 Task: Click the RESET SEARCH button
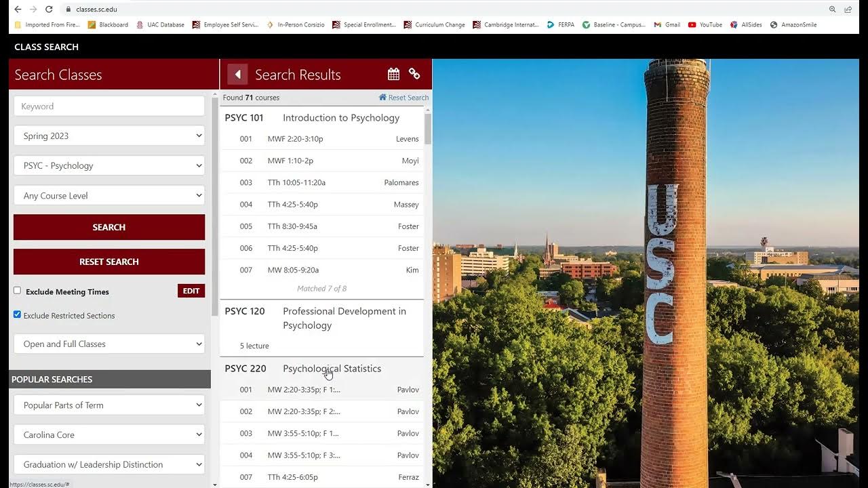[x=109, y=262]
